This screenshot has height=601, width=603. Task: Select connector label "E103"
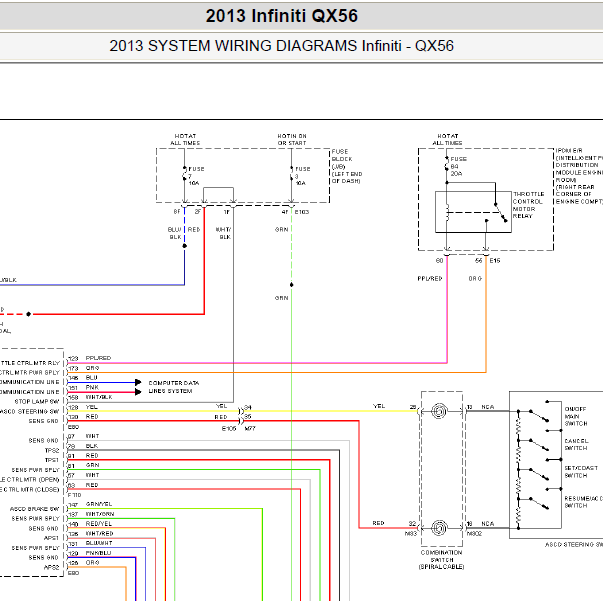(x=302, y=212)
